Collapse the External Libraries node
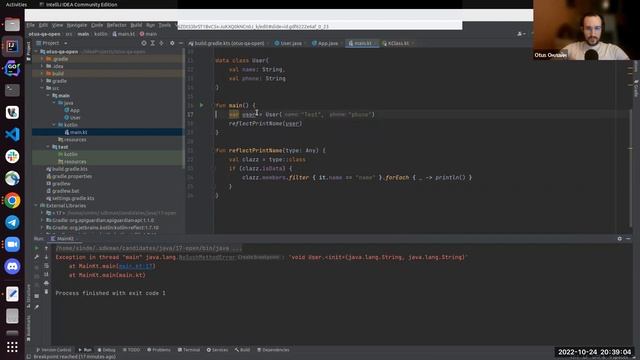 coord(36,206)
